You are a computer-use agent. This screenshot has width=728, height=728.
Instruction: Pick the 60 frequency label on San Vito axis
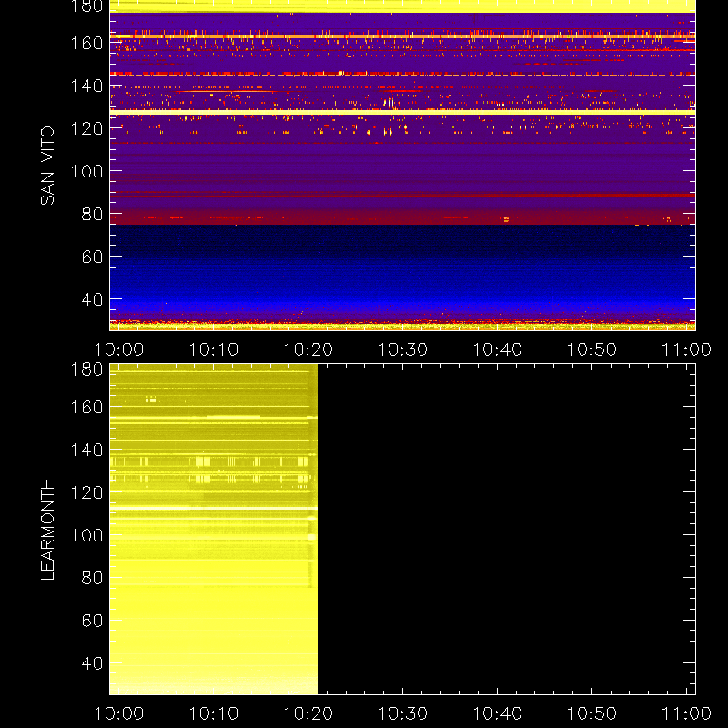point(93,257)
